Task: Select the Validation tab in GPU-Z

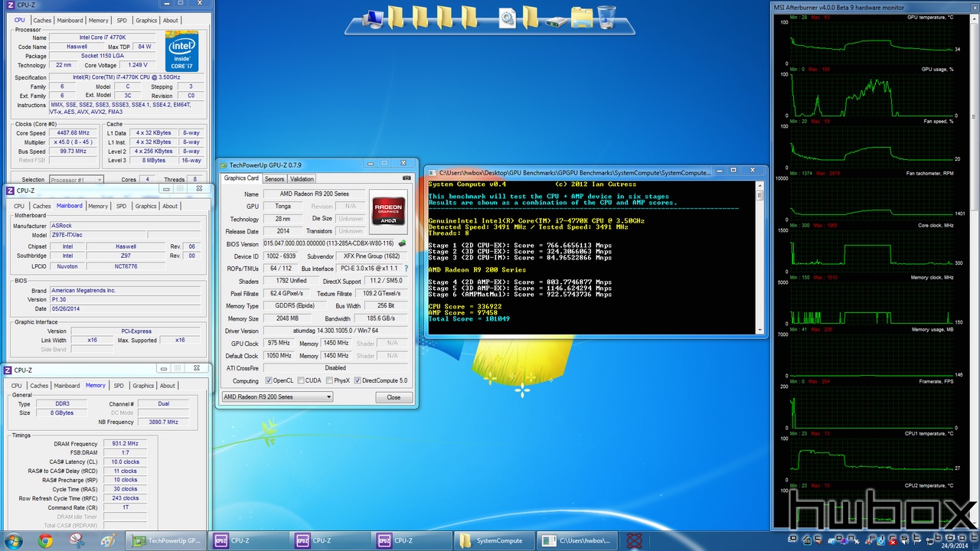Action: (302, 179)
